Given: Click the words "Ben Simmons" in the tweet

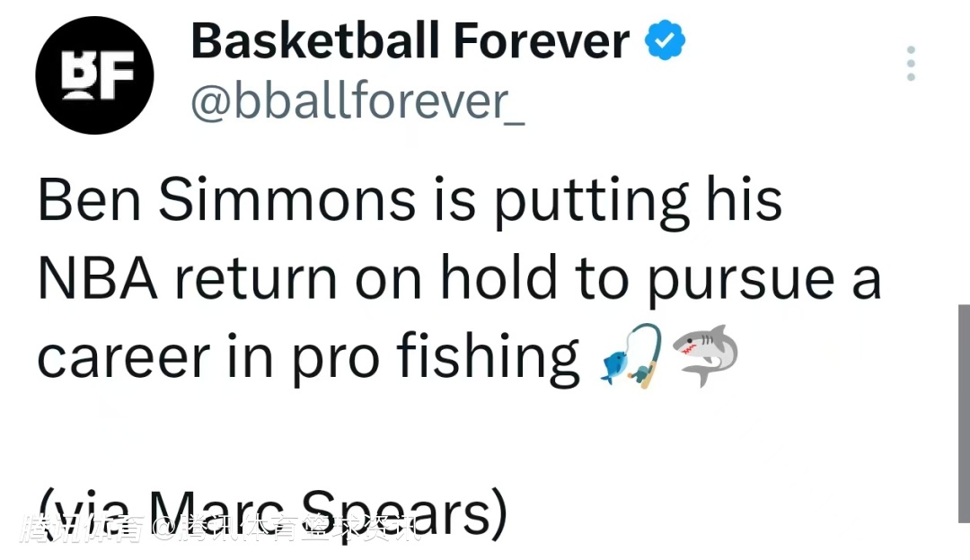Looking at the screenshot, I should [226, 201].
